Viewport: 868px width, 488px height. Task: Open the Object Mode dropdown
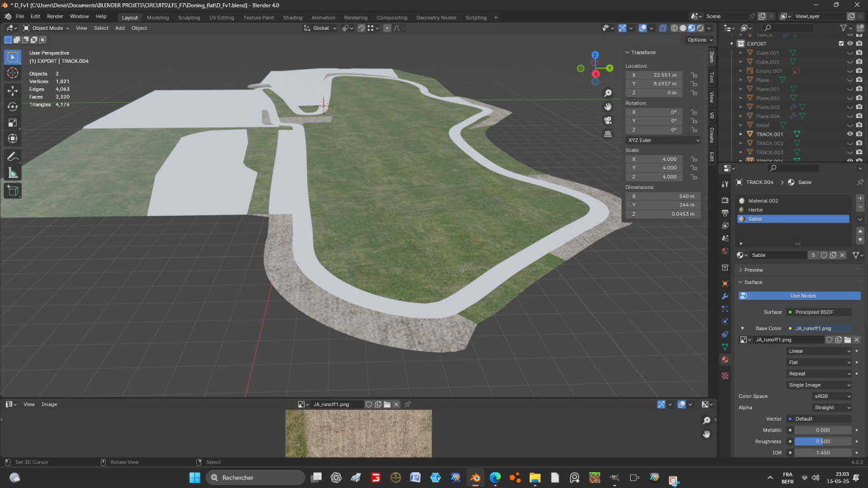pyautogui.click(x=47, y=28)
